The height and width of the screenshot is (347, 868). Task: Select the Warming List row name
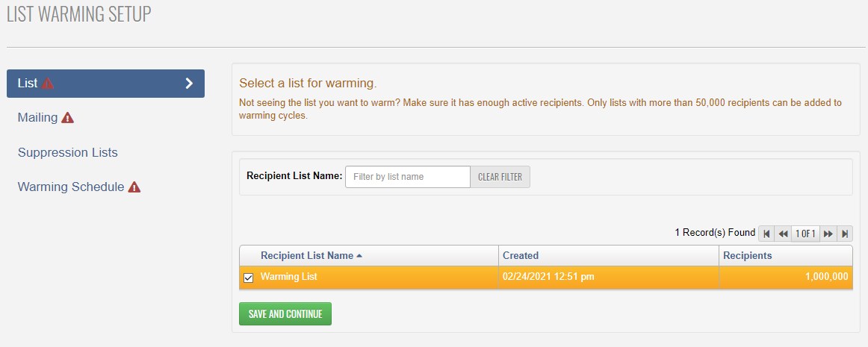(x=289, y=277)
